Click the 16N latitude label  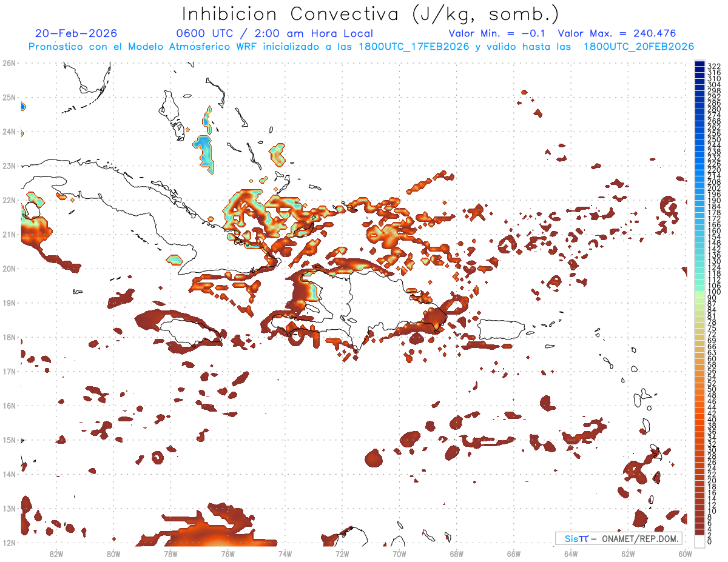[9, 406]
